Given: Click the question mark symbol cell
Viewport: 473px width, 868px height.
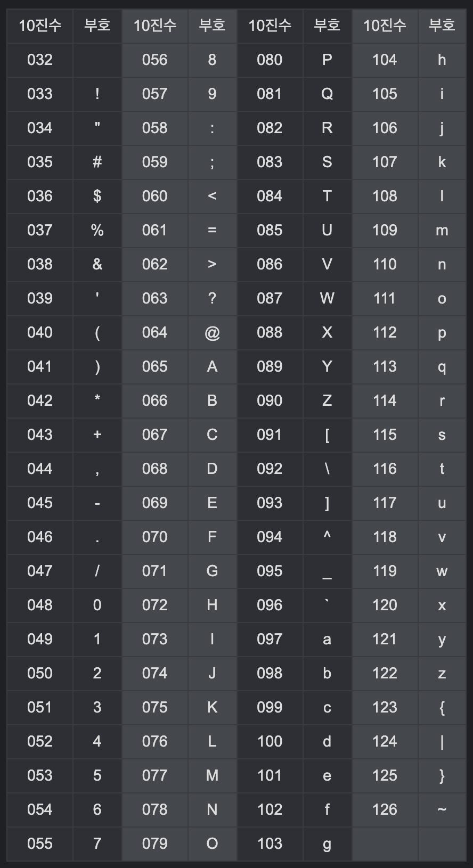Looking at the screenshot, I should click(212, 298).
